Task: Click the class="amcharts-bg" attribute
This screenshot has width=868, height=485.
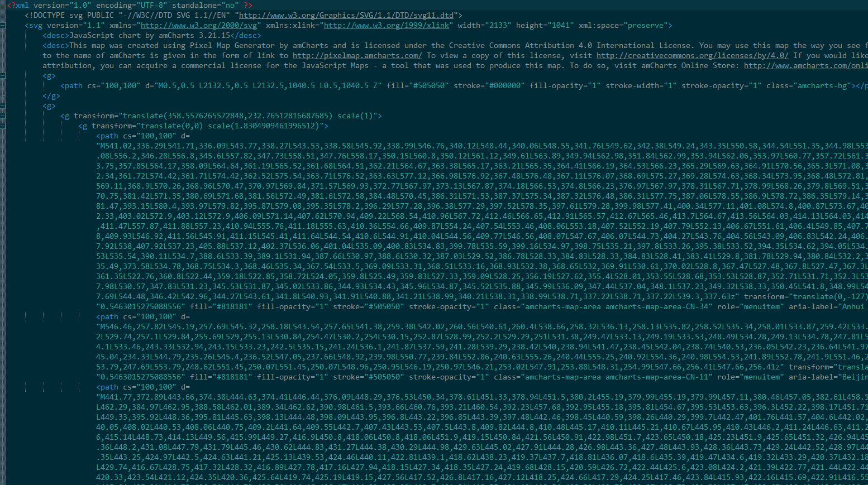Action: tap(809, 85)
